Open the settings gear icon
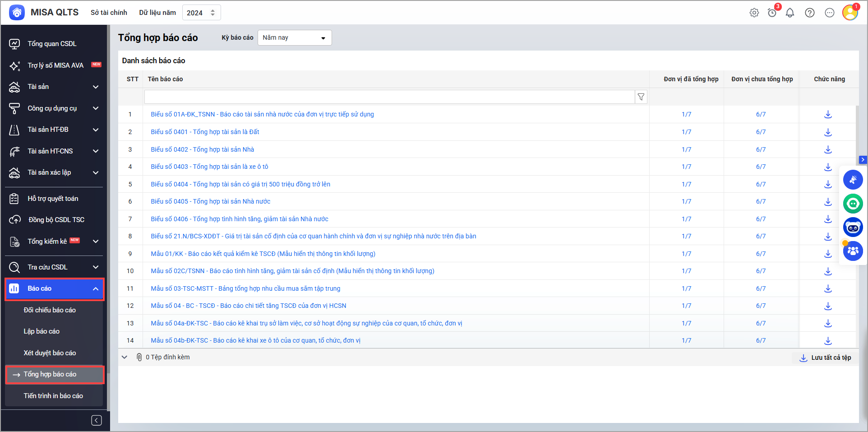868x432 pixels. point(754,13)
